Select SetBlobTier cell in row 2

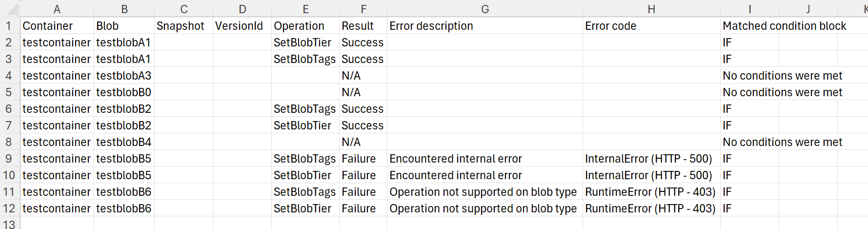tap(305, 42)
